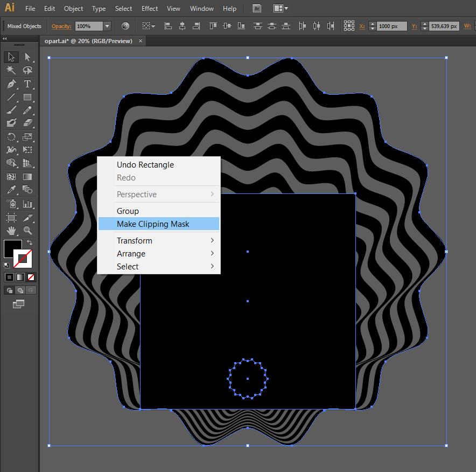Choose Make Clipping Mask from context menu
The image size is (476, 472).
point(153,224)
